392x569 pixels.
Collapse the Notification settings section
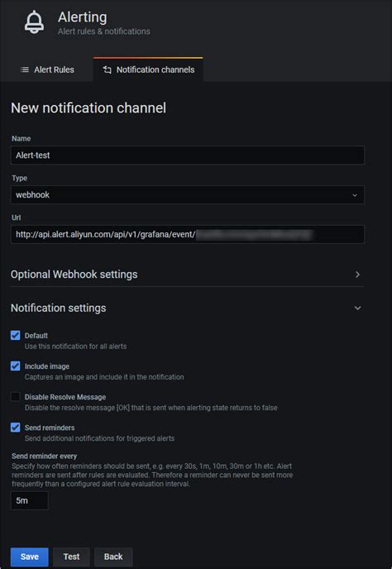tap(357, 308)
